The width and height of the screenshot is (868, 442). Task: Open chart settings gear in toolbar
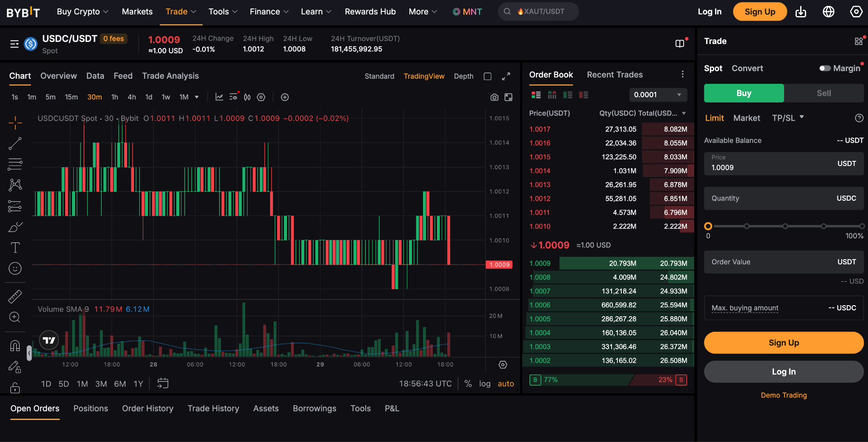(x=261, y=97)
